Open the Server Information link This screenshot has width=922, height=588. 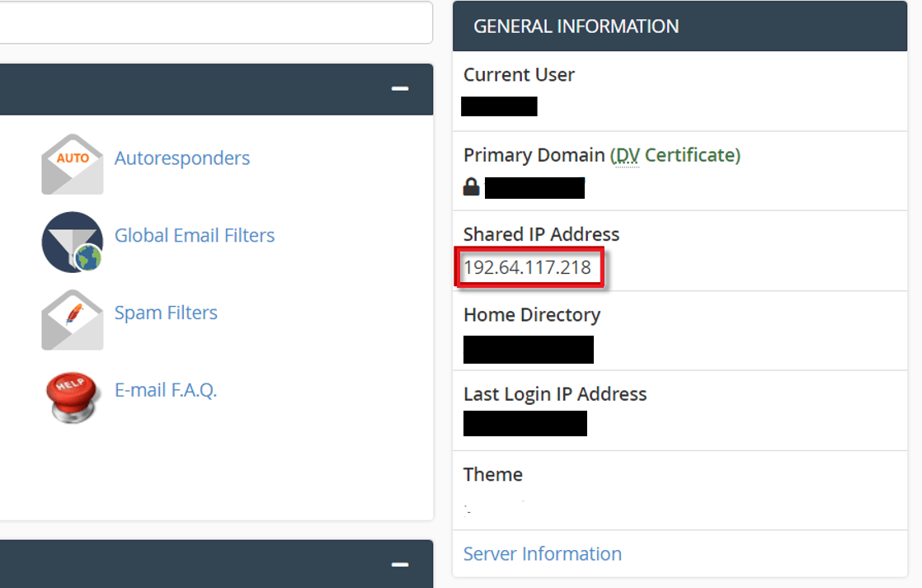[x=542, y=554]
